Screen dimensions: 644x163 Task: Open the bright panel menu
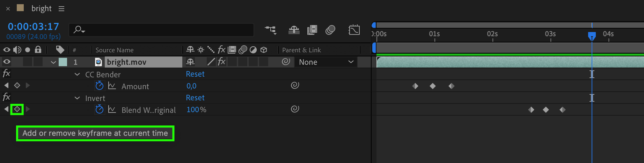point(61,9)
